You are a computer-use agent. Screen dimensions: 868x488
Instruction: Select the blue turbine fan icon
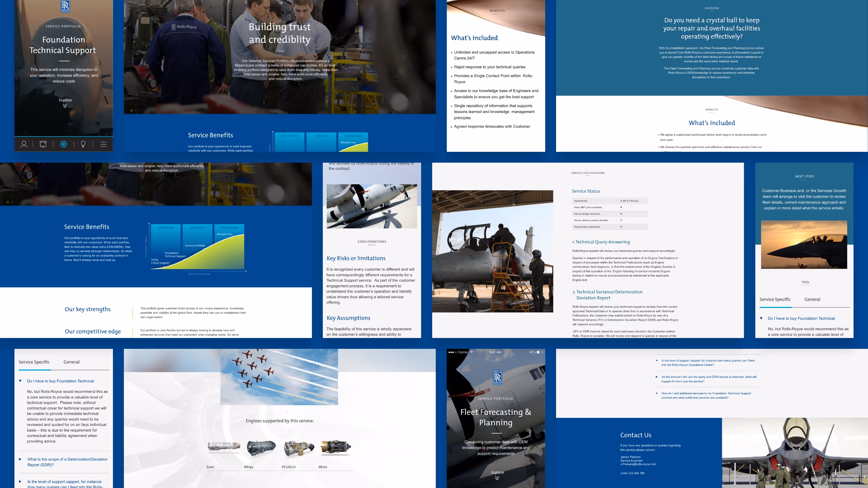pyautogui.click(x=63, y=144)
